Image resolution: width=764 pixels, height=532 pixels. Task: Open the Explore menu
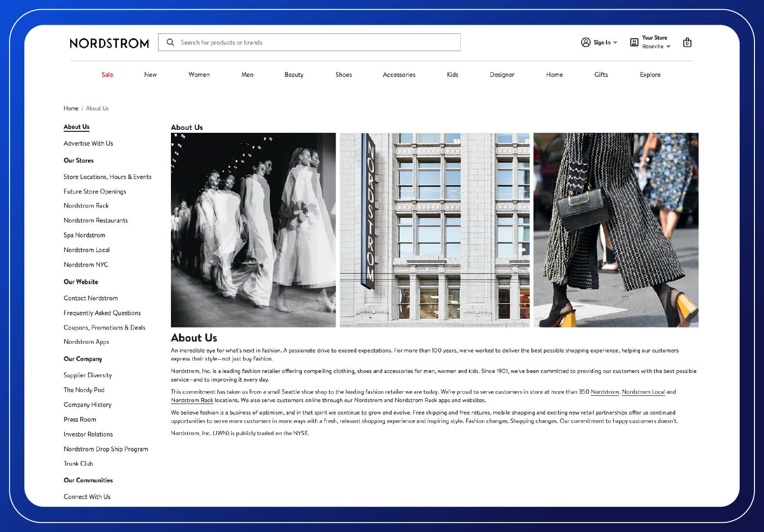(649, 74)
